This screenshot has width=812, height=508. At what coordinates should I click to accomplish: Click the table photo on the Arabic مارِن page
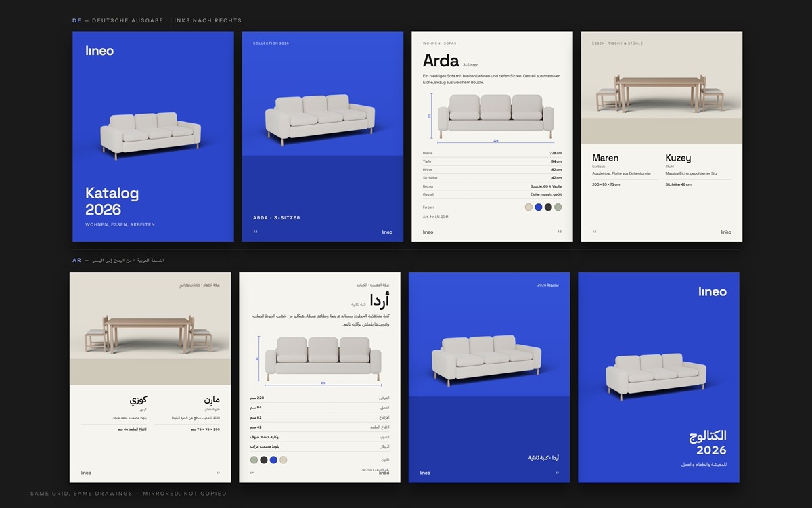[150, 329]
